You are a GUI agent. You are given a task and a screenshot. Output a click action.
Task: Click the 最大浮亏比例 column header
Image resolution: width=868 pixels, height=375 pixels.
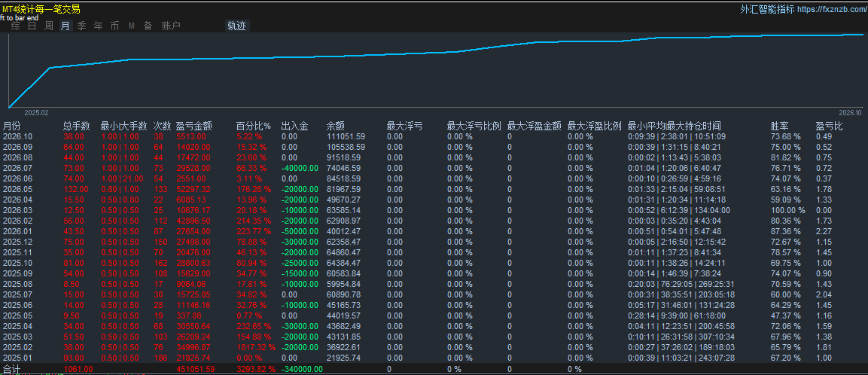[x=474, y=127]
